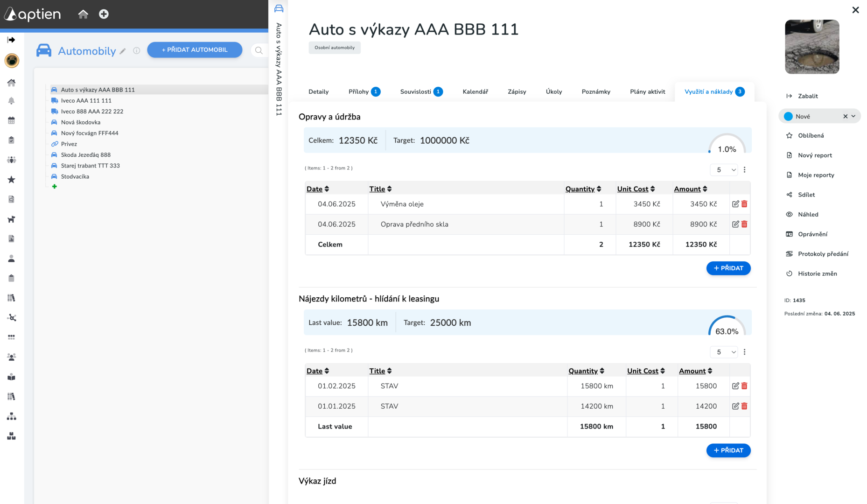Click Oblíbená to favorite item
The height and width of the screenshot is (504, 867).
pyautogui.click(x=805, y=136)
